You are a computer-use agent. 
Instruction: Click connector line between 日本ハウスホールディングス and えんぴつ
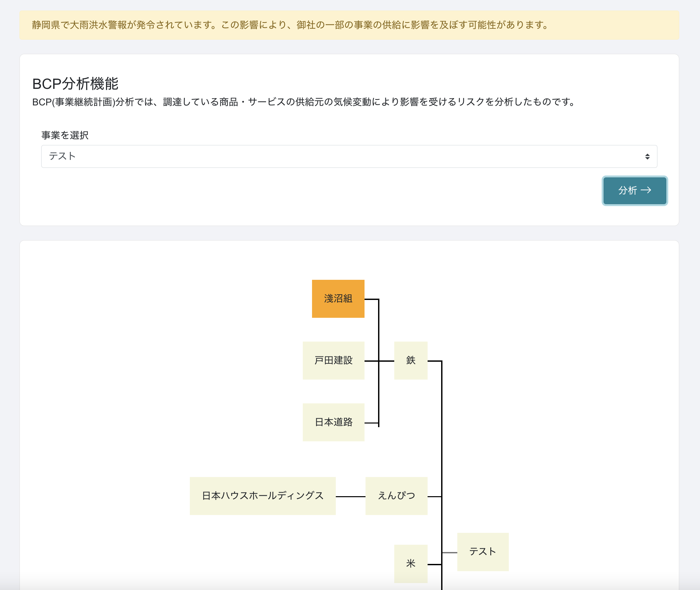tap(350, 497)
